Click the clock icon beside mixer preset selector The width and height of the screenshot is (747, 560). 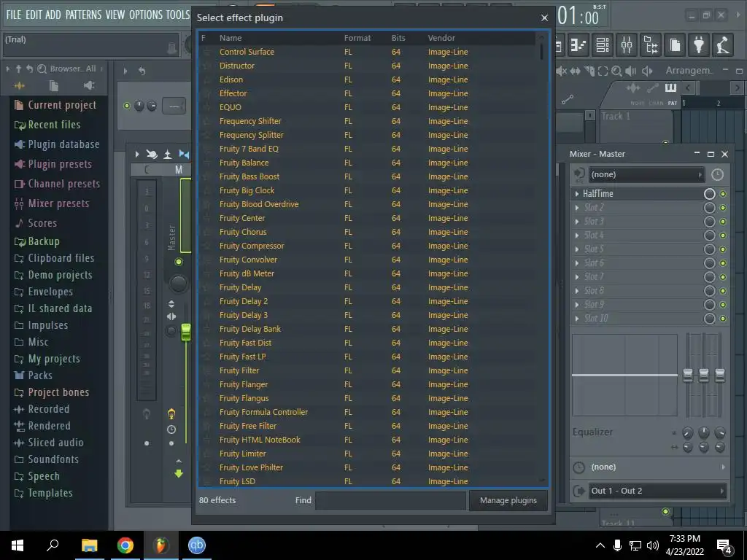click(717, 175)
